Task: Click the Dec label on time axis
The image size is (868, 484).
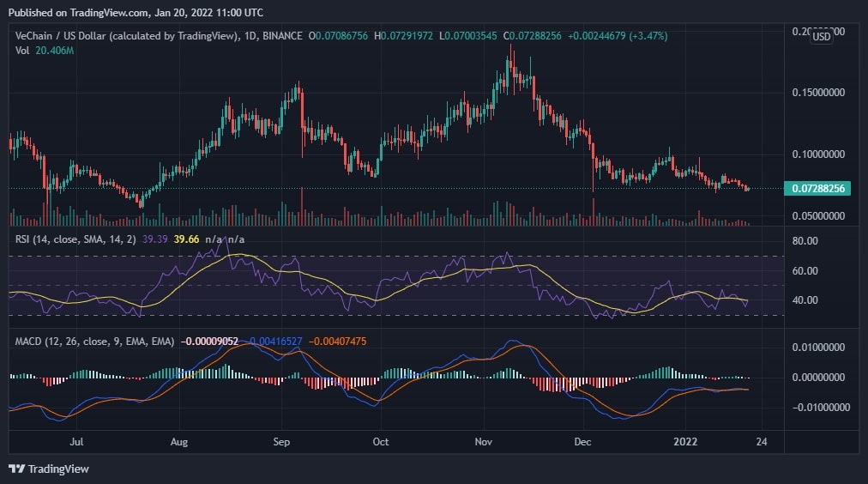Action: [x=582, y=442]
